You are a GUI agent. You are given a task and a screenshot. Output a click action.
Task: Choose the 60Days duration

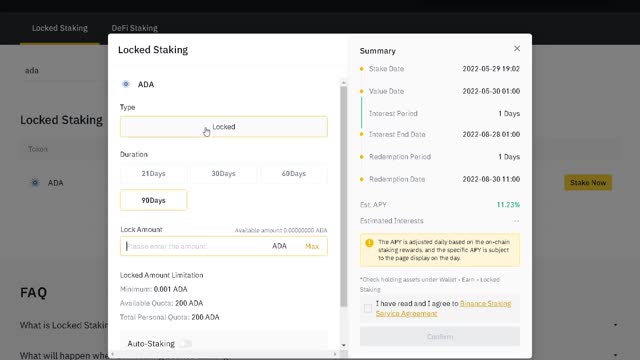(x=294, y=173)
